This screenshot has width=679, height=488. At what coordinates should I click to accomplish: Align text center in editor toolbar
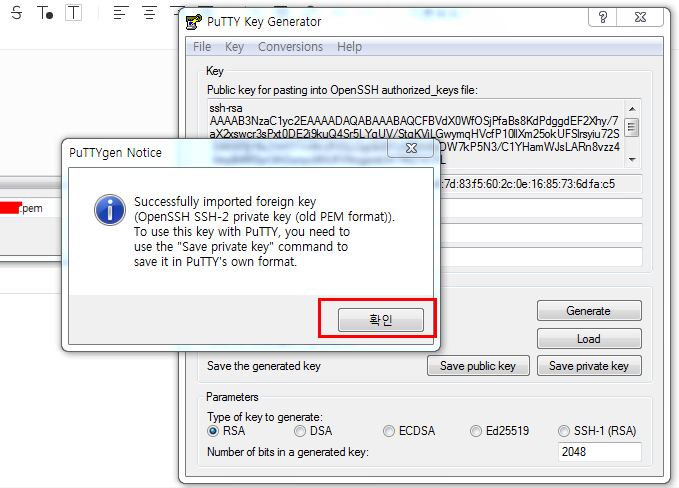click(x=149, y=13)
